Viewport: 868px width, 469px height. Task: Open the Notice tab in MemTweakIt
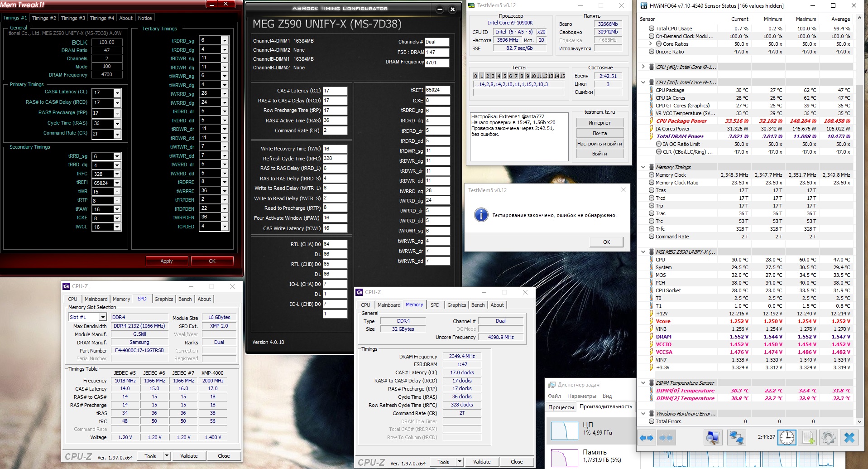[x=145, y=18]
